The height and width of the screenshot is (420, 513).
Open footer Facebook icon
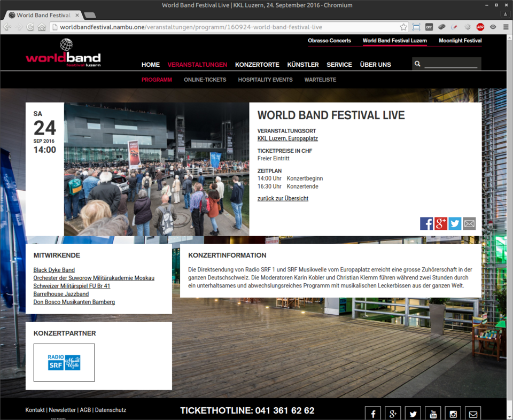click(373, 414)
